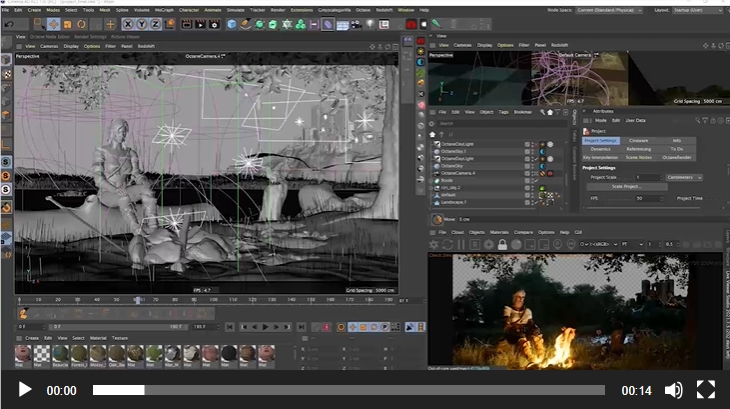Screen dimensions: 730x409
Task: Open the Layout Startup dropdown
Action: pos(698,10)
